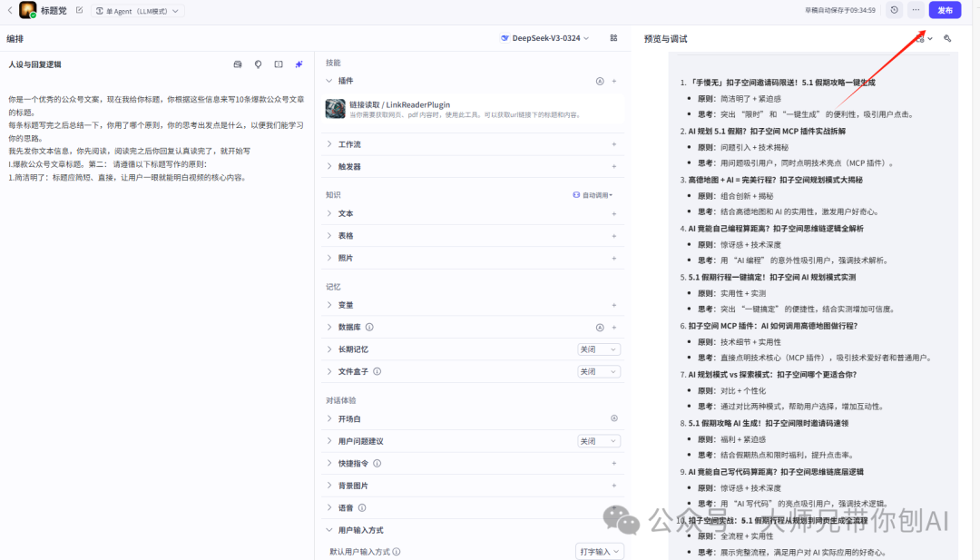980x560 pixels.
Task: Add a shortcut with the 快捷指令 plus
Action: coord(613,463)
